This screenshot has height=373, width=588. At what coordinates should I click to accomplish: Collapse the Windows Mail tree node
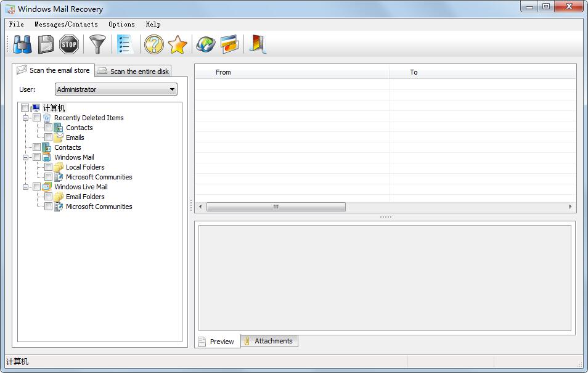26,157
